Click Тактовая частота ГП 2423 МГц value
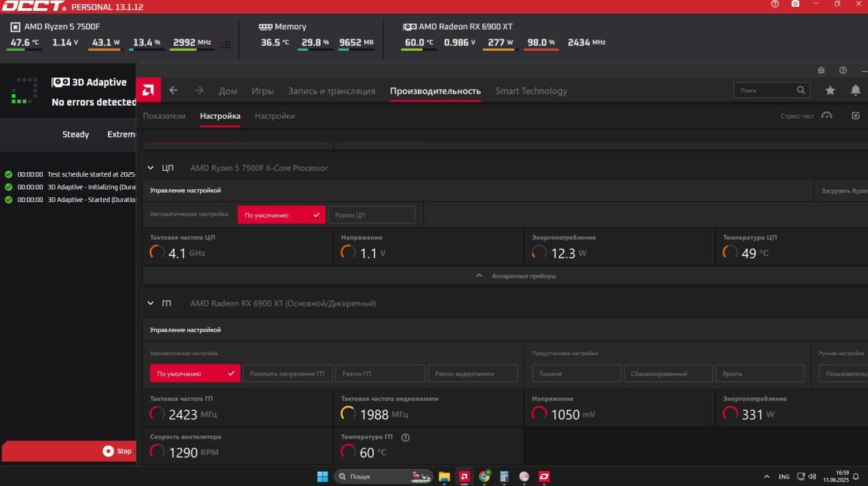Viewport: 868px width, 486px height. [183, 414]
